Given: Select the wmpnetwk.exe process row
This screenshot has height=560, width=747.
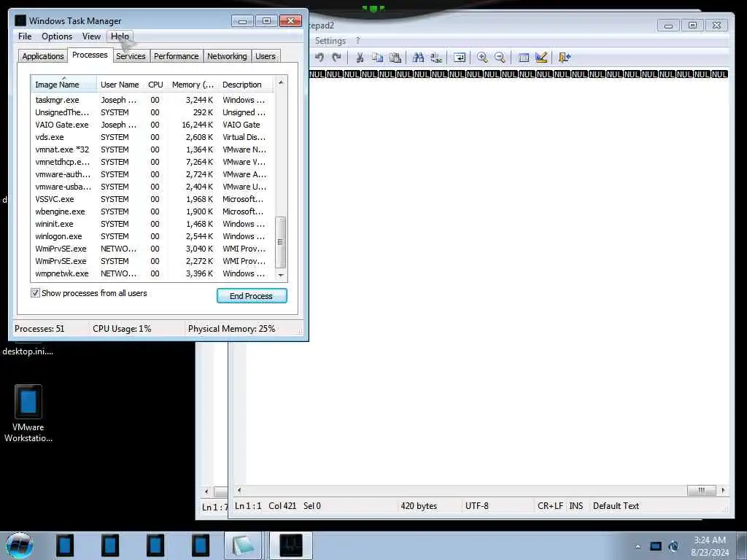Looking at the screenshot, I should click(x=152, y=273).
